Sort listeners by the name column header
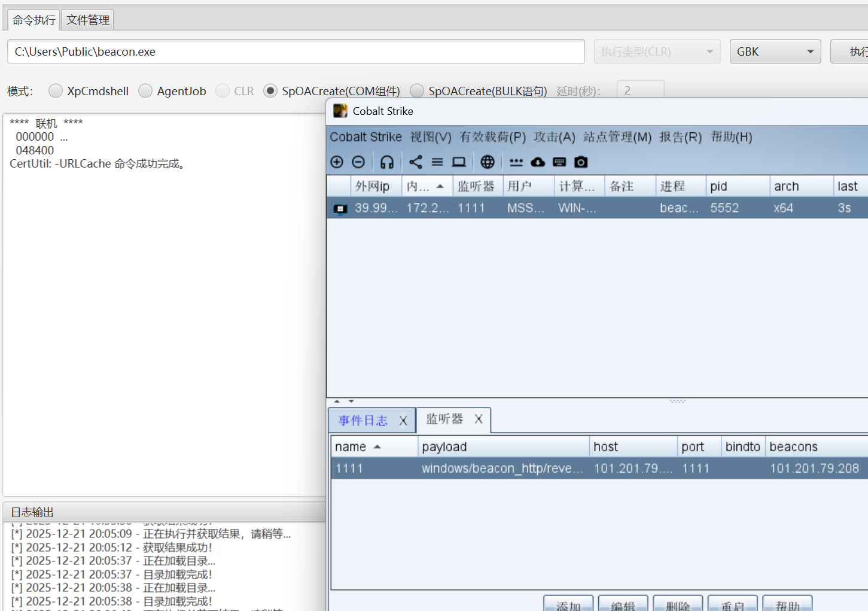 (374, 446)
